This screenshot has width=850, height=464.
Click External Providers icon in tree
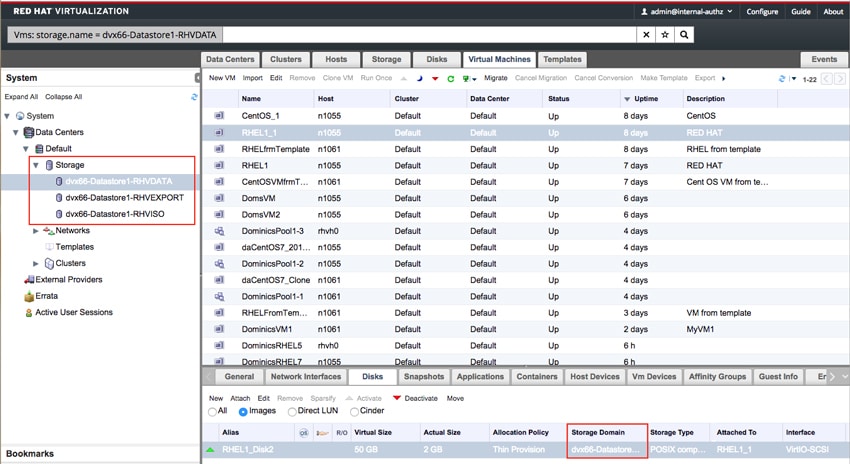[x=29, y=280]
